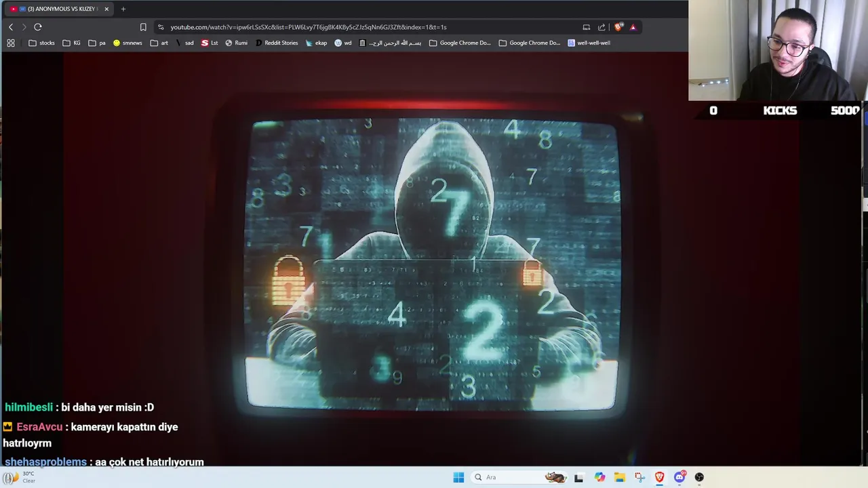
Task: Launch Copilot from the taskbar
Action: (x=599, y=477)
